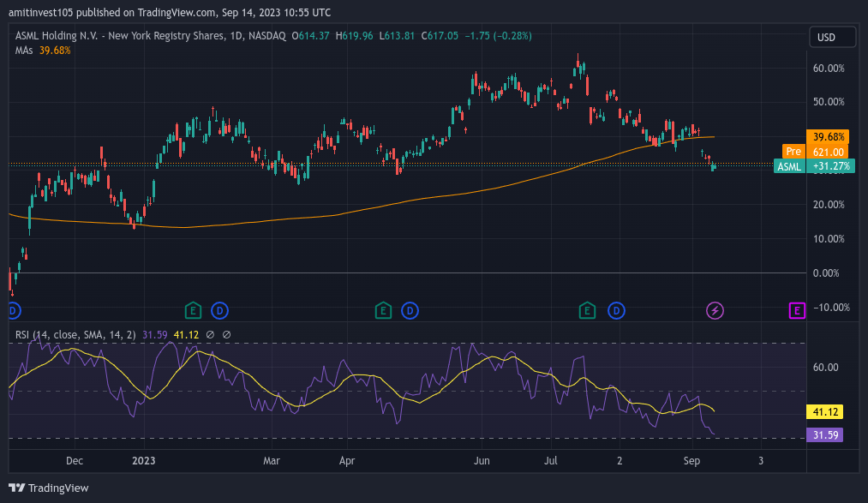Click the second circle-slash icon in the RSI legend
Viewport: 868px width, 503px height.
226,335
